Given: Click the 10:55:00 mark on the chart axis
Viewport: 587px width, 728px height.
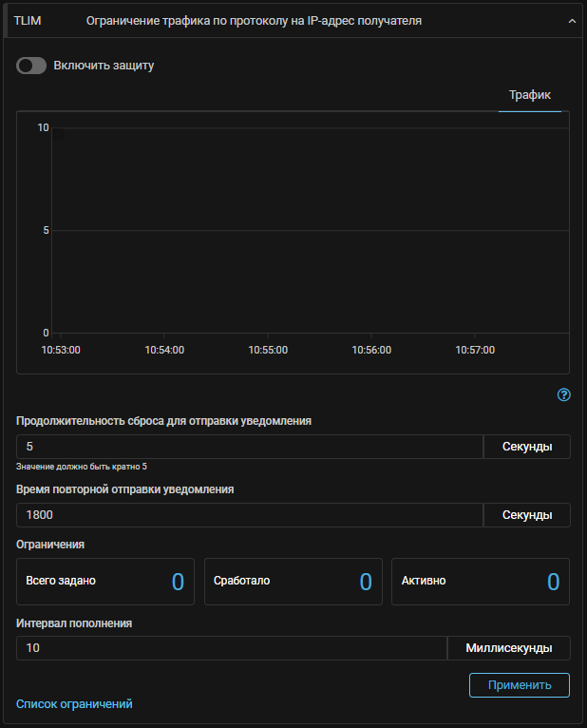Looking at the screenshot, I should click(268, 350).
